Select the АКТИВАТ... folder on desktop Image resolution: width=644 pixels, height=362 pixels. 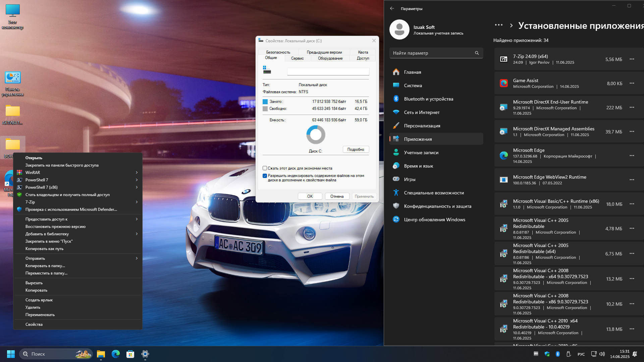(13, 115)
